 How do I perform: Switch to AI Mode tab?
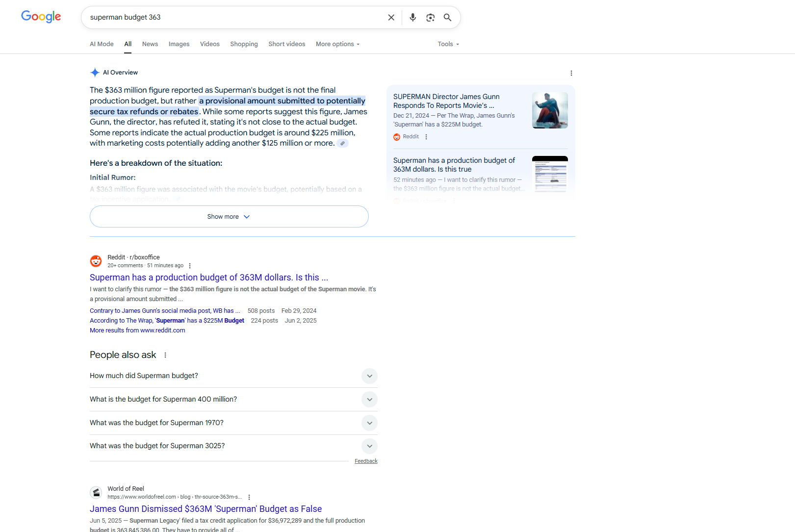pos(102,44)
